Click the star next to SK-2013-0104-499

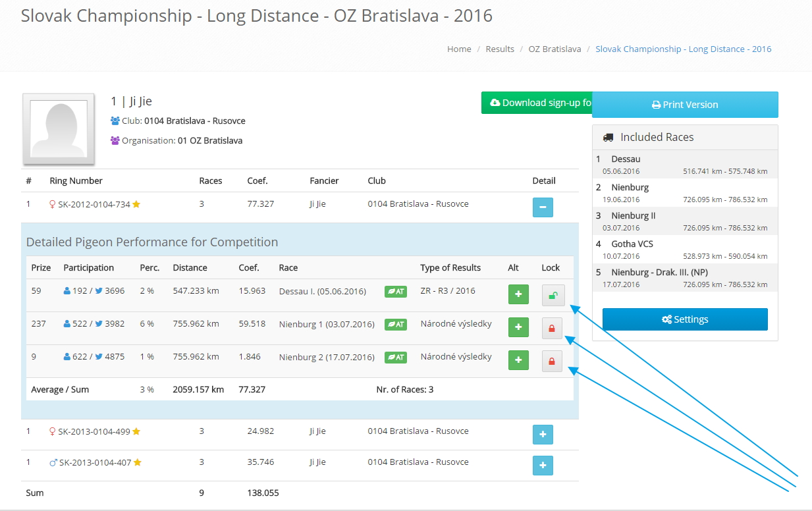[x=136, y=432]
